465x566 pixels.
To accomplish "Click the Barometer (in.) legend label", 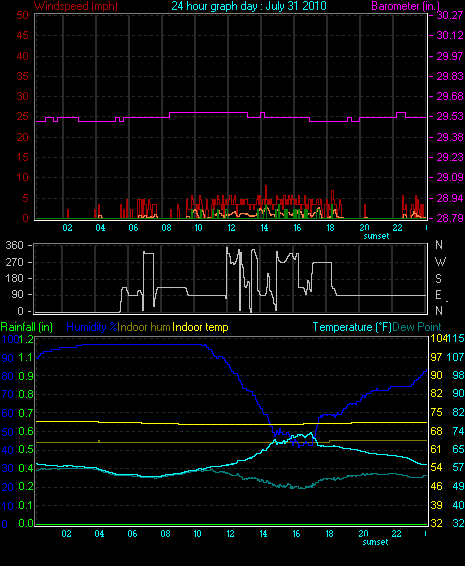I will (x=405, y=6).
